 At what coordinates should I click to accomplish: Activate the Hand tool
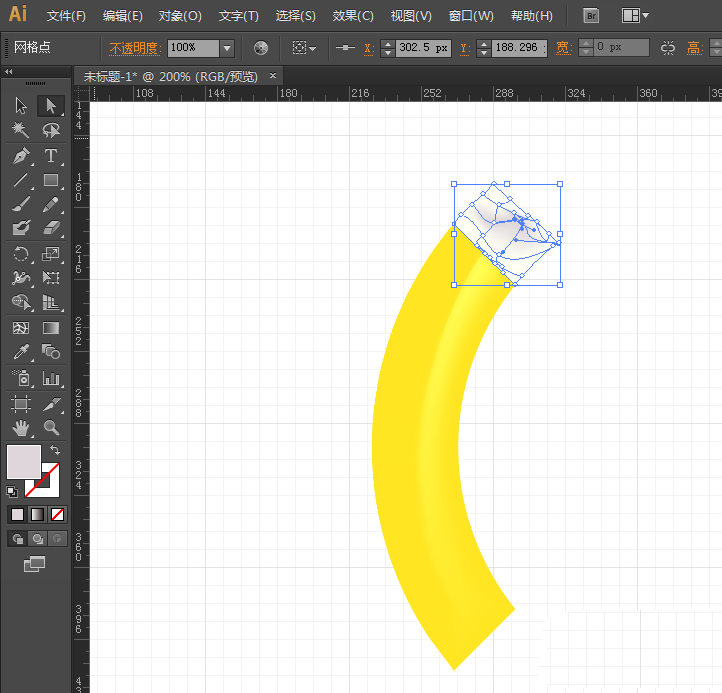click(21, 428)
